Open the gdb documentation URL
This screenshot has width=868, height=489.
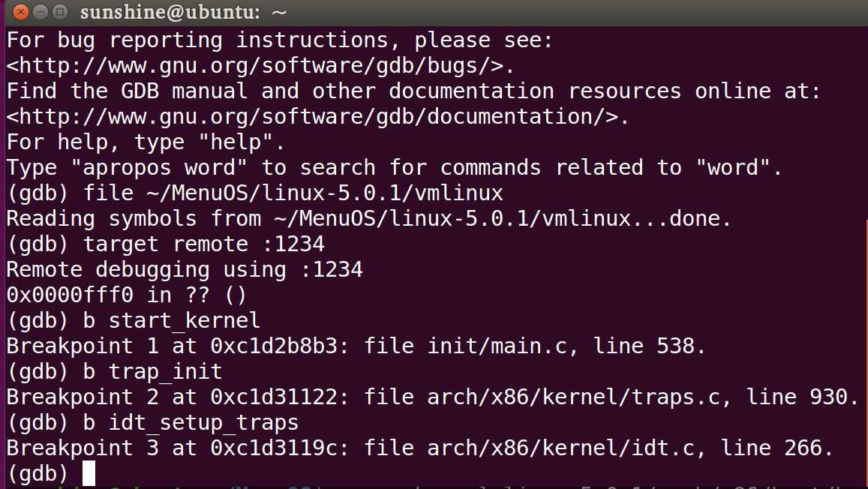pyautogui.click(x=318, y=117)
